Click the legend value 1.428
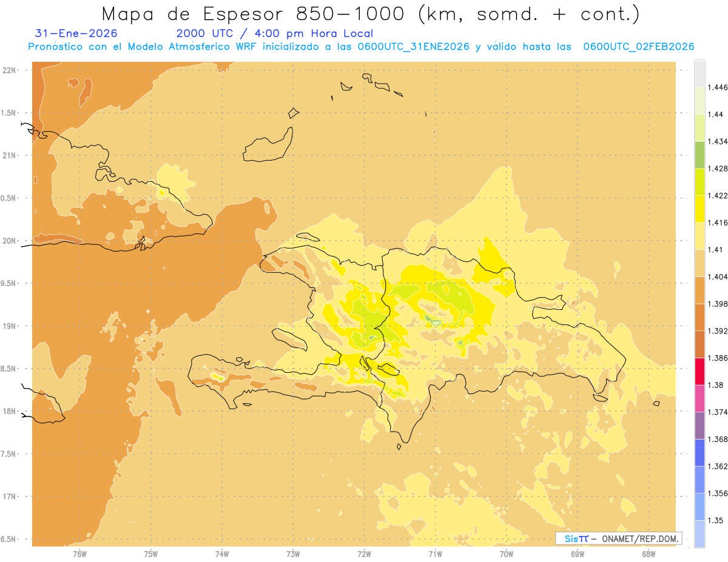The image size is (728, 562). click(719, 169)
